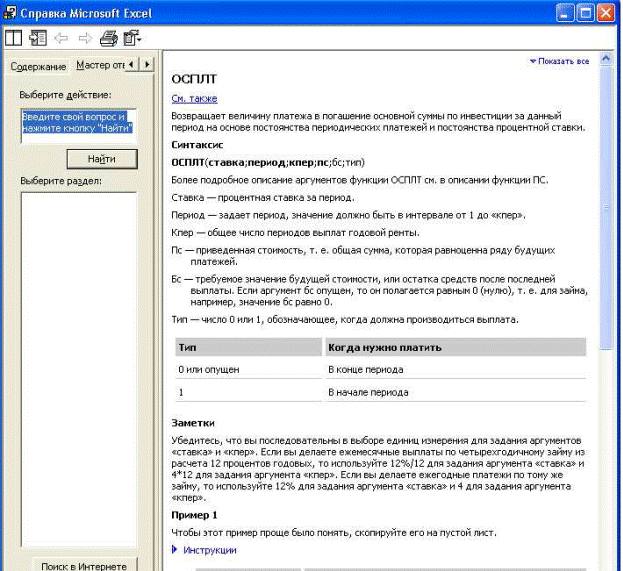Click the question input field
Screen dimensions: 623x571
coord(78,125)
